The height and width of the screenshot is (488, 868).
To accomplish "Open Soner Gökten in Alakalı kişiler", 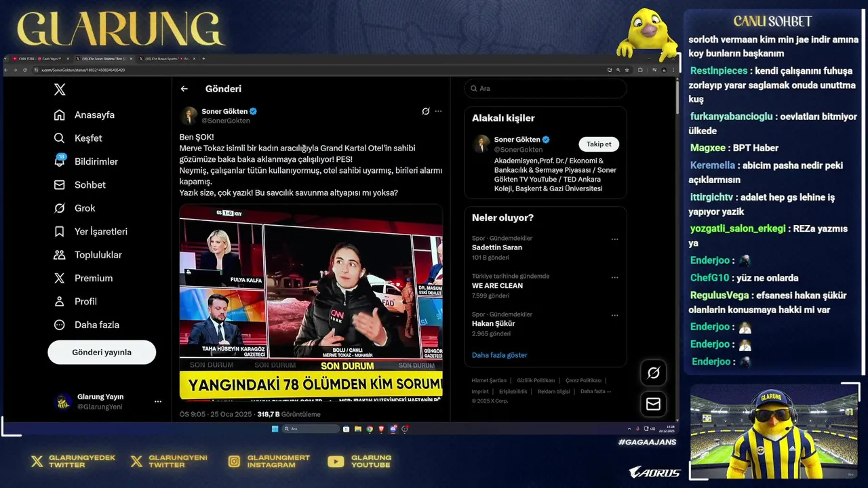I will pos(517,140).
